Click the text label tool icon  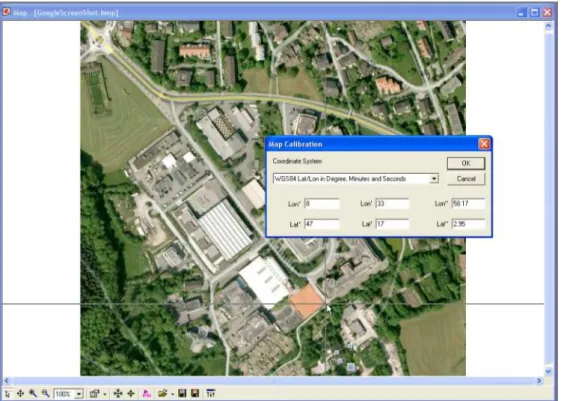(x=211, y=393)
